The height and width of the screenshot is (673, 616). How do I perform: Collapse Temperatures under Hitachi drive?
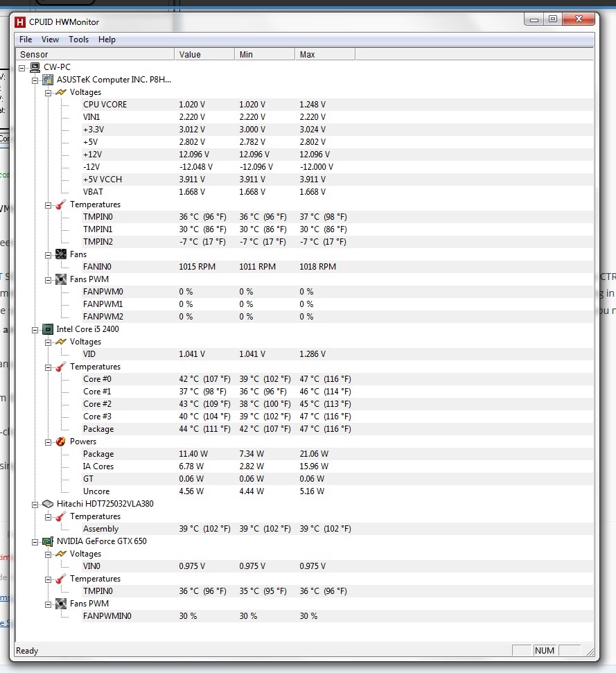(48, 517)
